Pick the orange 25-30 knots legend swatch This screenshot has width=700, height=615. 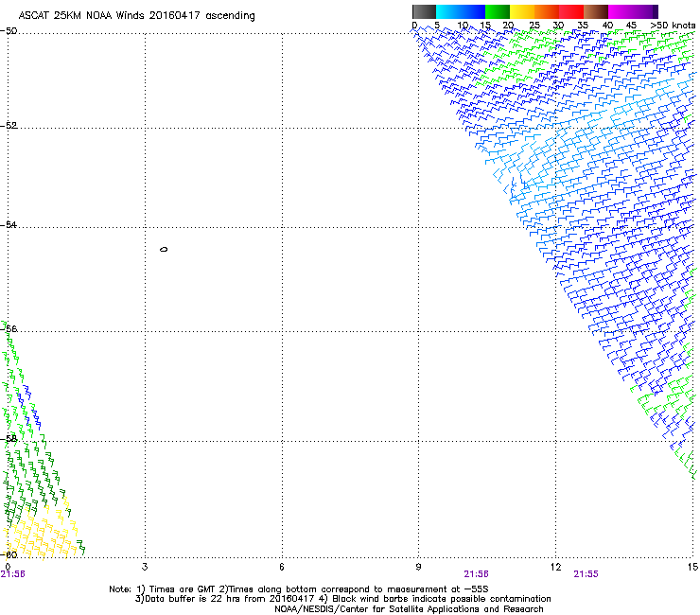547,11
